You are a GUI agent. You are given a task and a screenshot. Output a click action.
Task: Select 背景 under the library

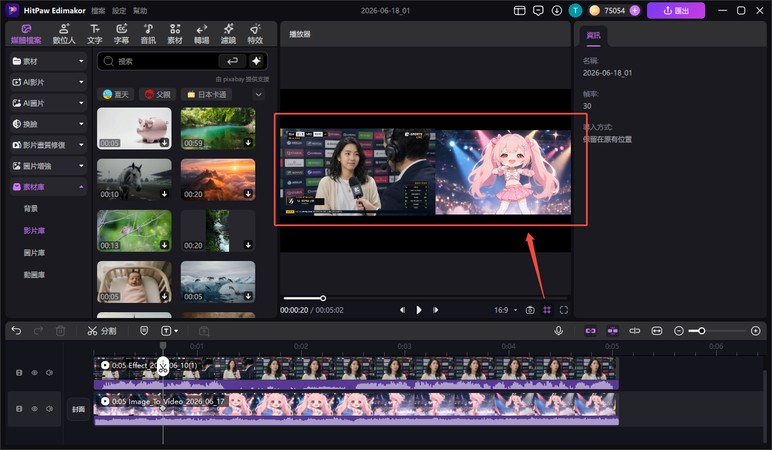[x=31, y=209]
